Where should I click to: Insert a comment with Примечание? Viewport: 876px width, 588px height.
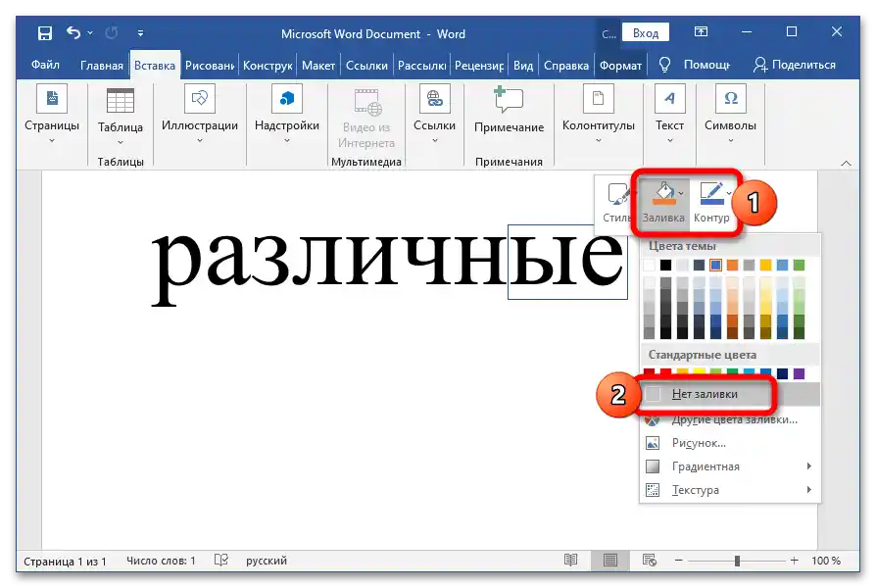(x=509, y=110)
